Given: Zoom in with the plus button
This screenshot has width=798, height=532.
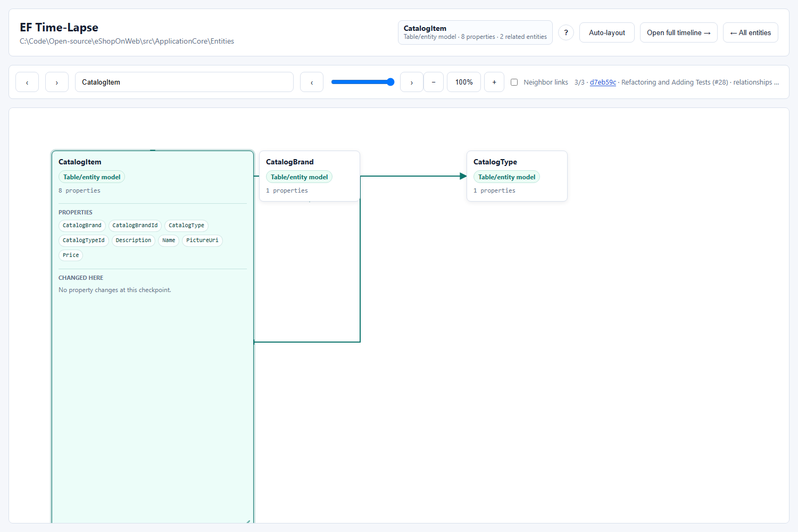Looking at the screenshot, I should point(494,82).
